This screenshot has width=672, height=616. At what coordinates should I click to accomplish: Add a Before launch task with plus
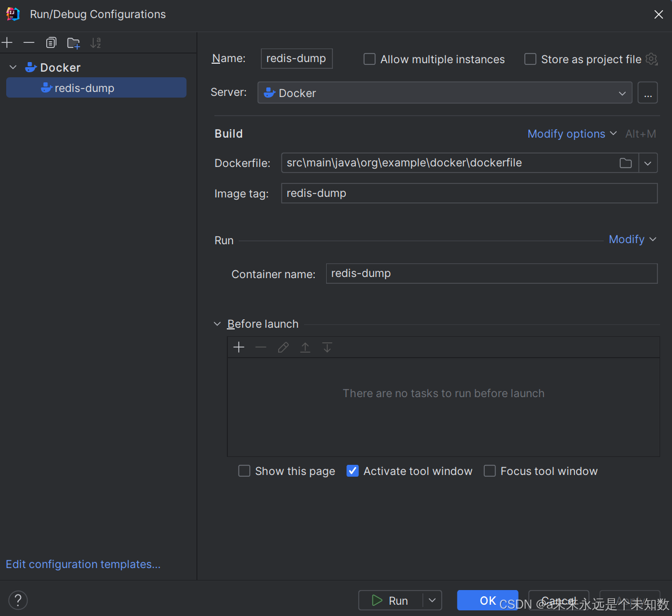point(239,347)
